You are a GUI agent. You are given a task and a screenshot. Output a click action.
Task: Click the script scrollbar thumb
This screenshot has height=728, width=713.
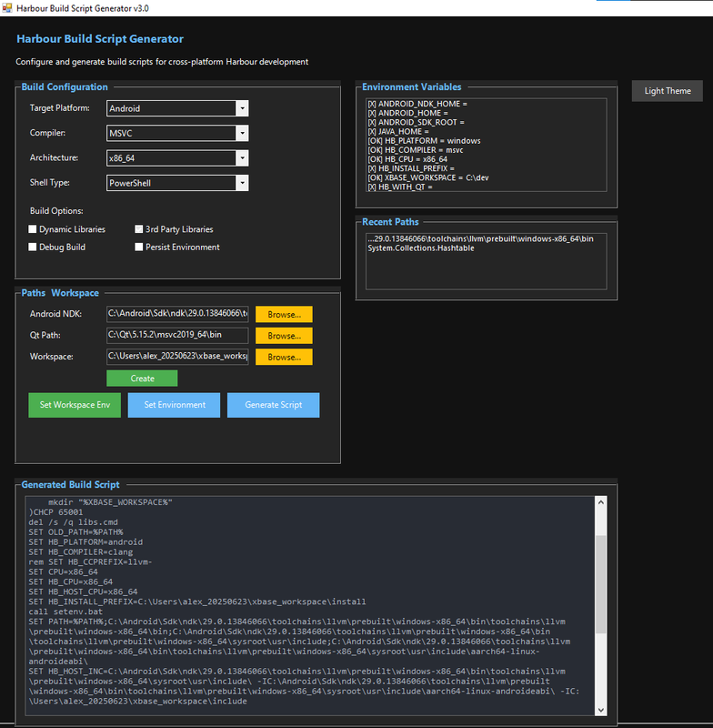(601, 584)
